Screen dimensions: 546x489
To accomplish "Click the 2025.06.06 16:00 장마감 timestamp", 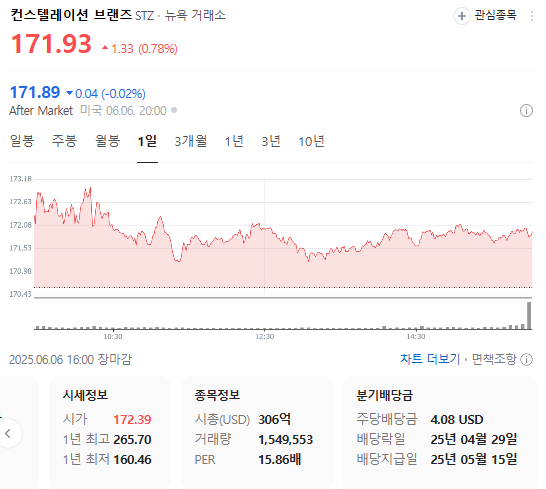I will pos(71,359).
